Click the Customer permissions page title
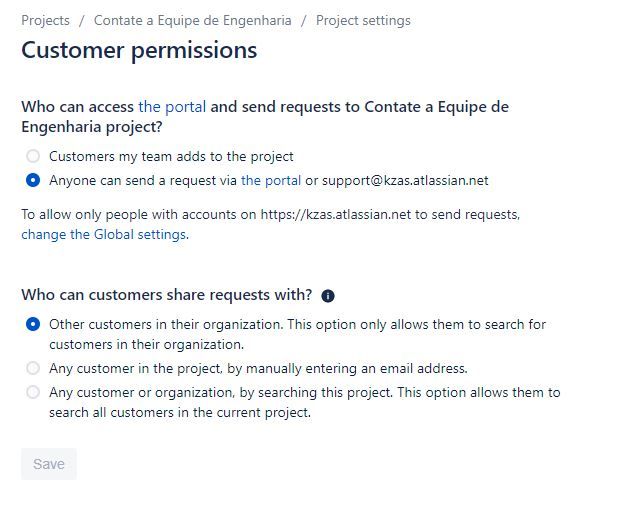 [139, 51]
